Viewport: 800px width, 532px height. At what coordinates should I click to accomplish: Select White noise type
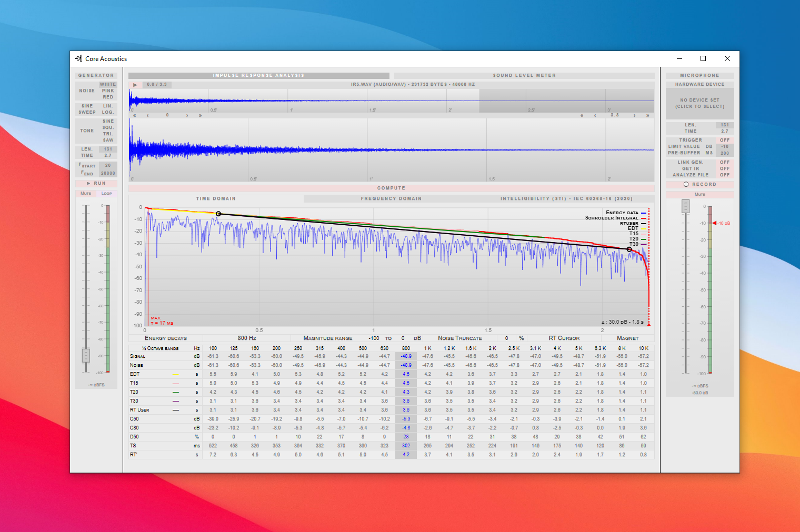tap(108, 84)
